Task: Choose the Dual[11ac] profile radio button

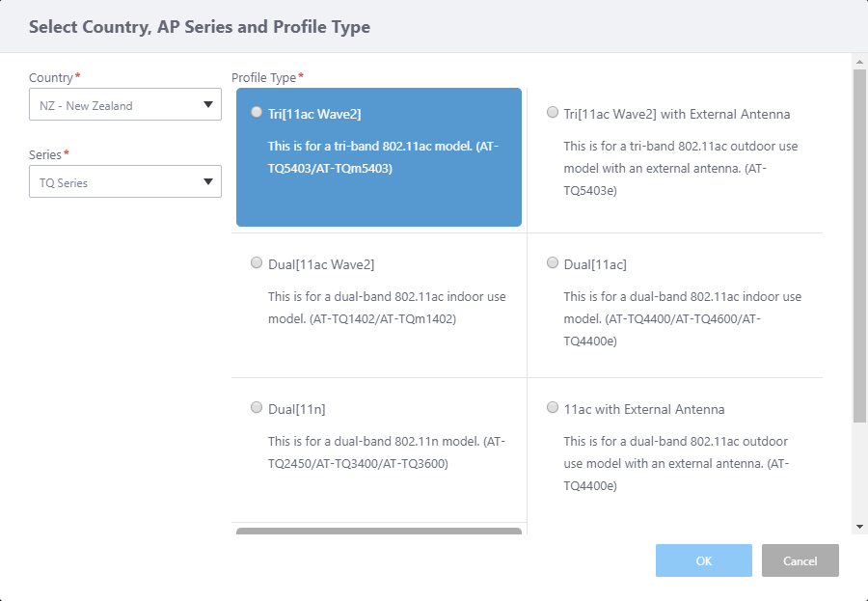Action: point(553,262)
